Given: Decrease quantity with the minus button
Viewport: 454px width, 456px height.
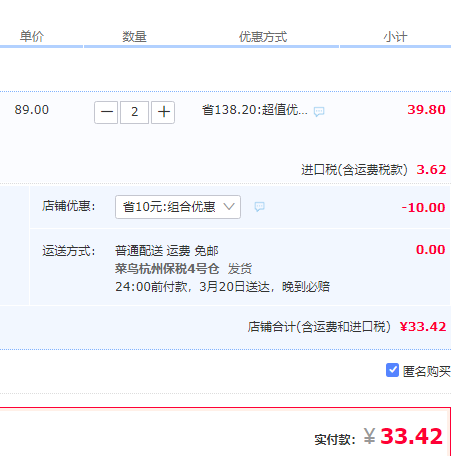Looking at the screenshot, I should (106, 112).
